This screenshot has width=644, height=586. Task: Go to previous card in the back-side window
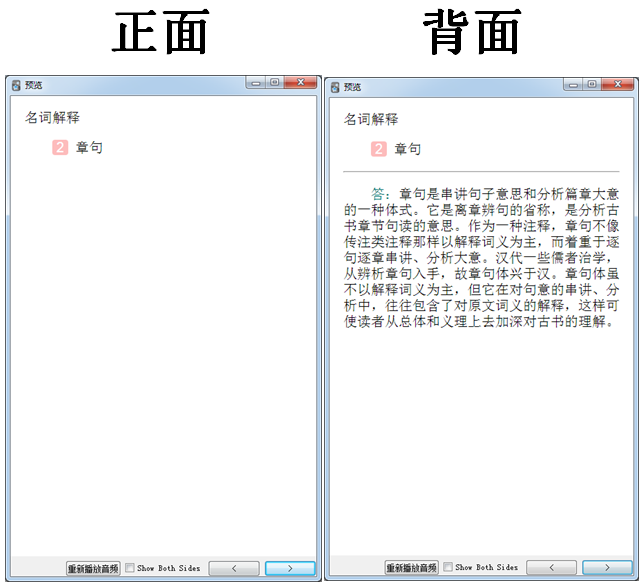click(552, 568)
